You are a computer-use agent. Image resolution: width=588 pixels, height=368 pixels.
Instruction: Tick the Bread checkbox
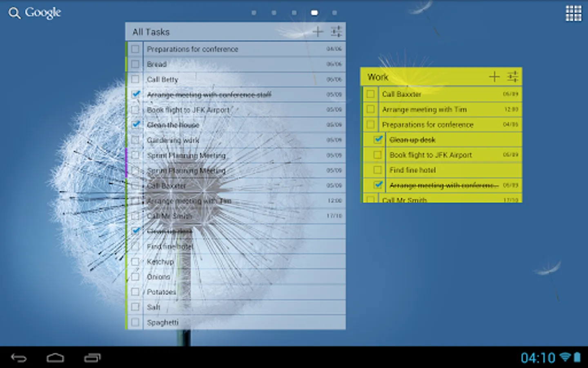tap(135, 64)
